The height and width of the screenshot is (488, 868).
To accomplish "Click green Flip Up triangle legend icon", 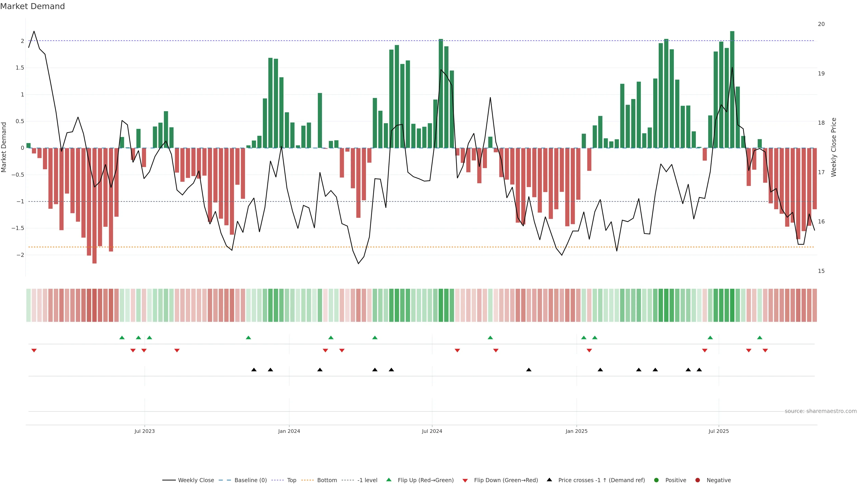I will pos(389,480).
